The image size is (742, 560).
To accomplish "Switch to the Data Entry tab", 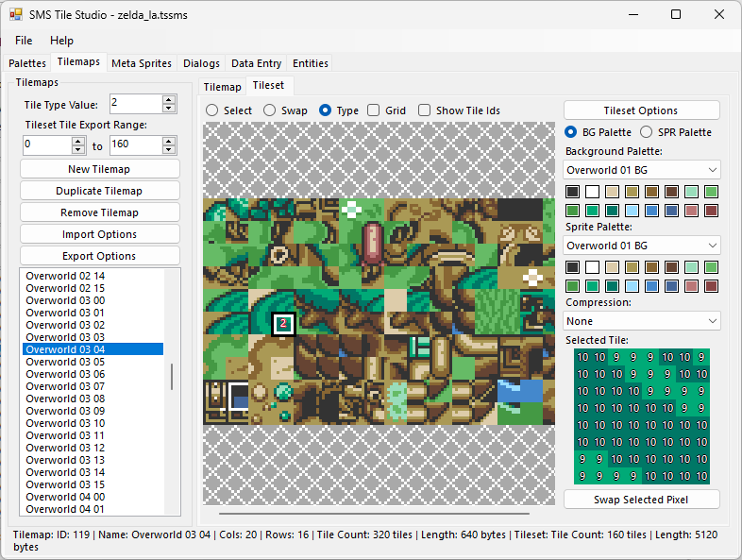I will [256, 63].
